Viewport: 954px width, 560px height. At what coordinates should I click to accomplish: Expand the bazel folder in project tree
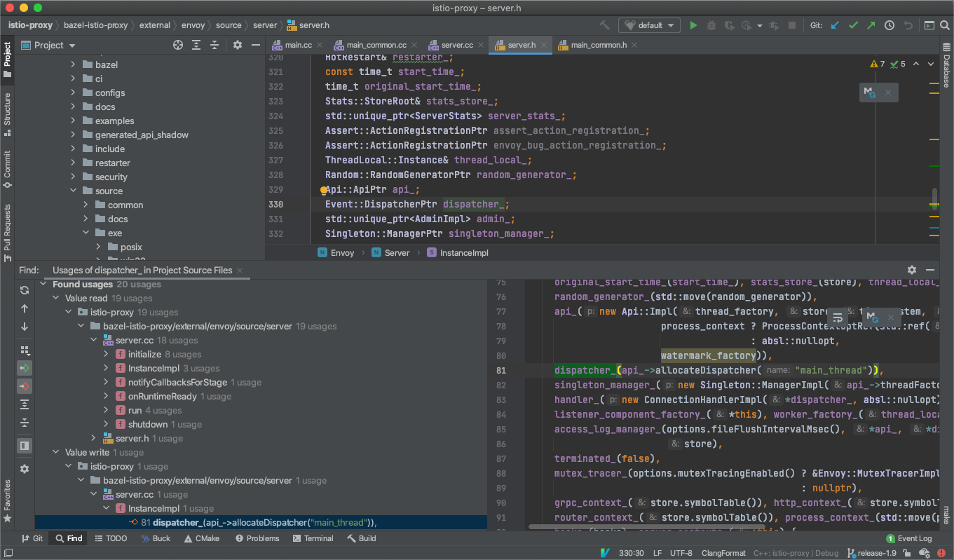(x=73, y=64)
